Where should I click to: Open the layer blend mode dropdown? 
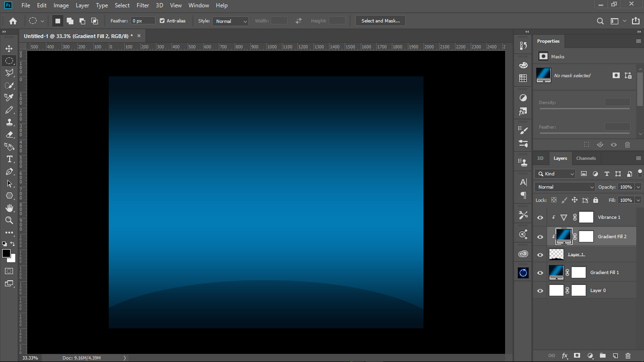565,187
